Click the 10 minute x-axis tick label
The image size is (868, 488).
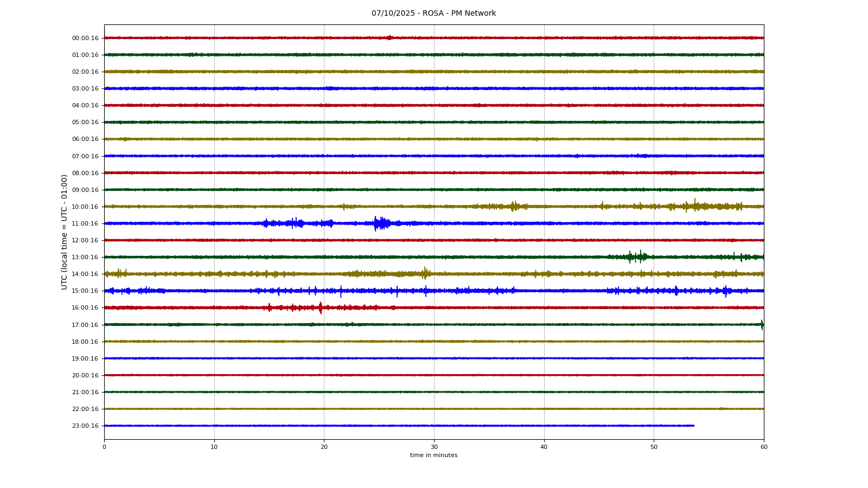(214, 447)
